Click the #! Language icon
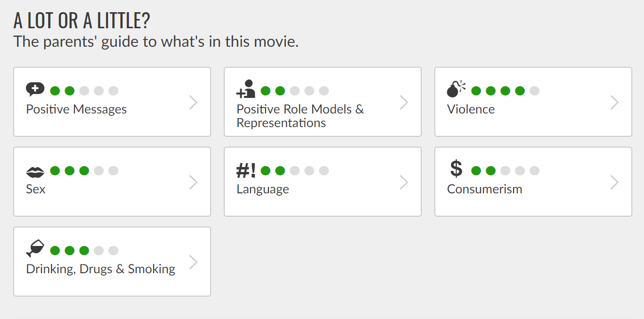The width and height of the screenshot is (644, 319). (246, 170)
